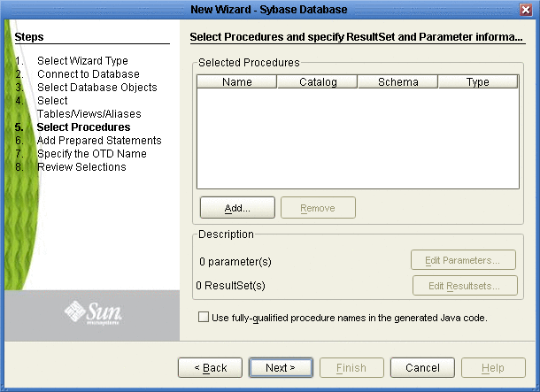Click step 'Tables/Views/Aliases'
The width and height of the screenshot is (540, 392).
click(89, 114)
